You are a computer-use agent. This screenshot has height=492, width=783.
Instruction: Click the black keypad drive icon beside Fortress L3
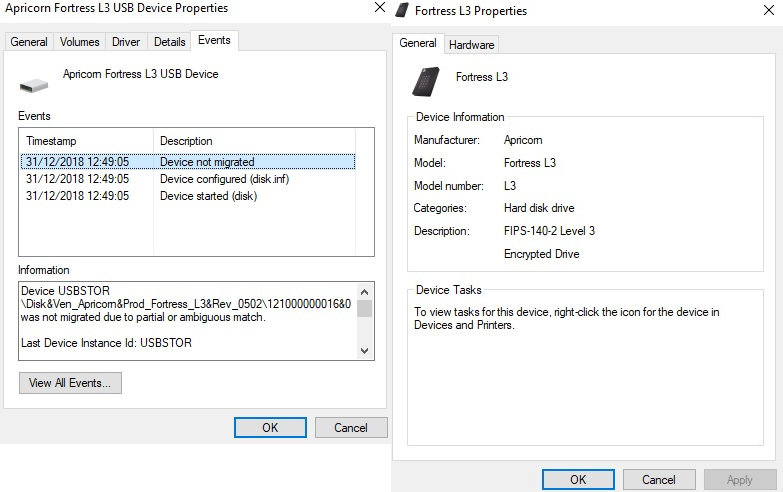pyautogui.click(x=426, y=81)
